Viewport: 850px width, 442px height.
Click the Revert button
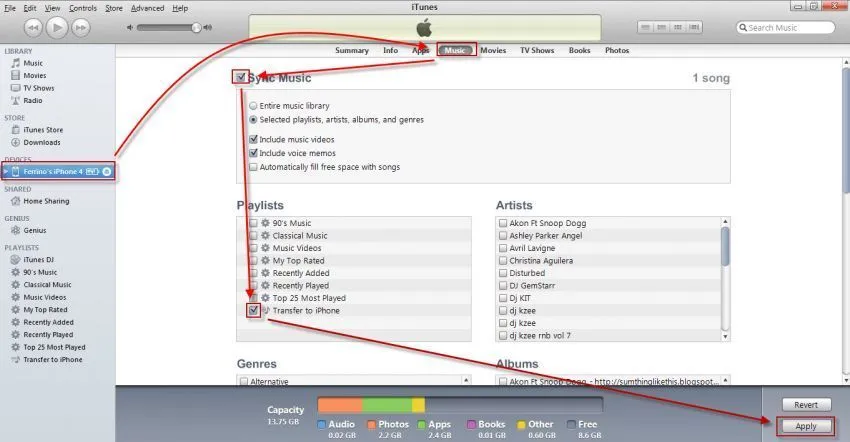(806, 405)
